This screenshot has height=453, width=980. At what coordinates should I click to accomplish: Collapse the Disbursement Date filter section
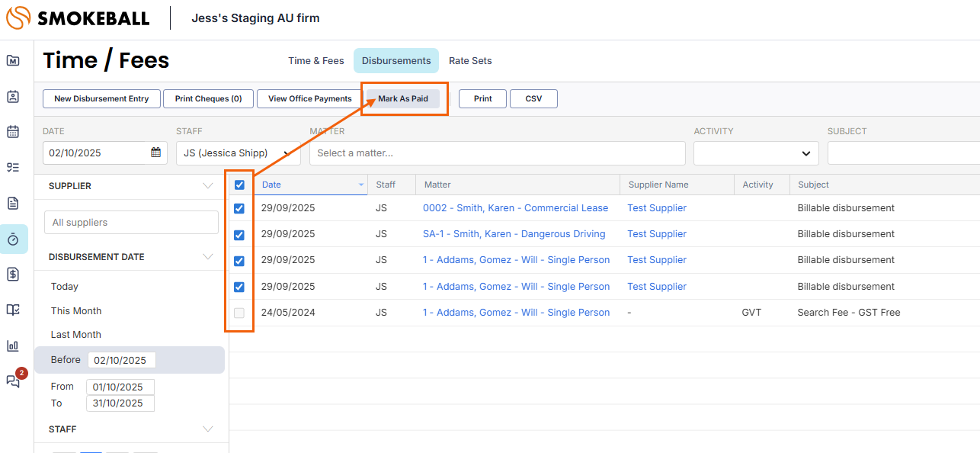tap(207, 257)
